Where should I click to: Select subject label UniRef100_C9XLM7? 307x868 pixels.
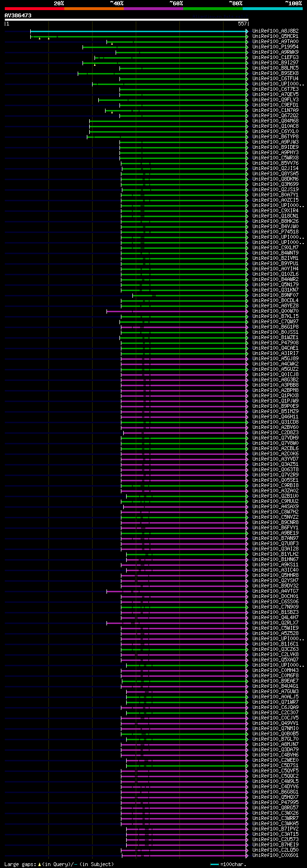click(x=275, y=248)
